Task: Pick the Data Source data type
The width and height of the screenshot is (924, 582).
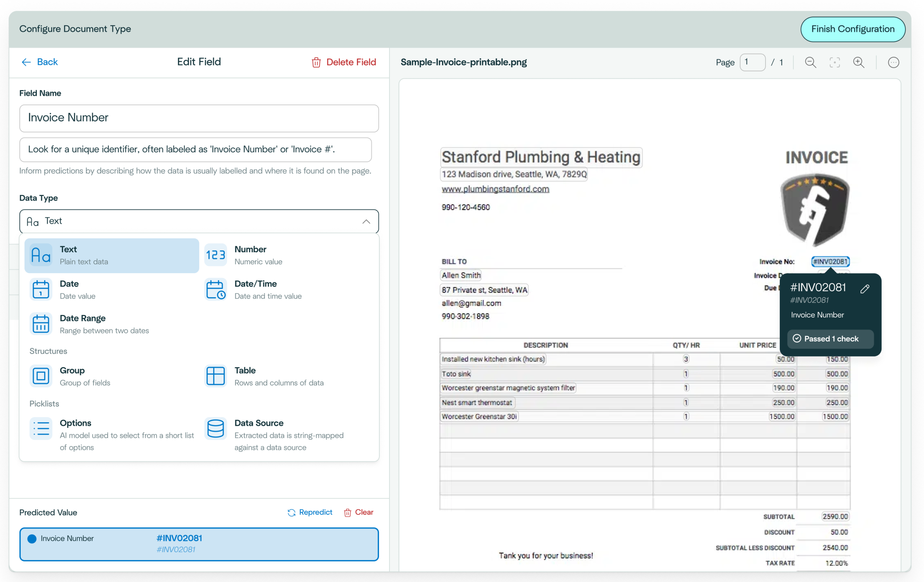Action: coord(259,429)
